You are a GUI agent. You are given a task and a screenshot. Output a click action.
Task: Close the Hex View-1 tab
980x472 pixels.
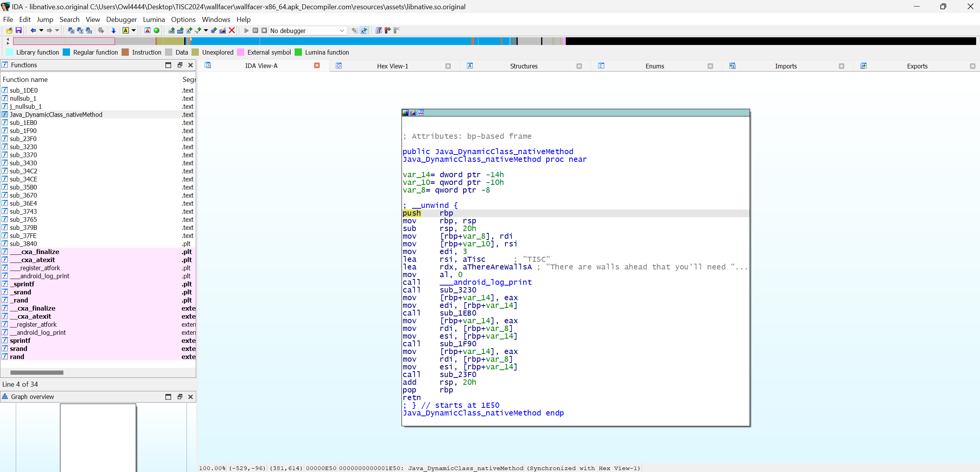click(448, 66)
